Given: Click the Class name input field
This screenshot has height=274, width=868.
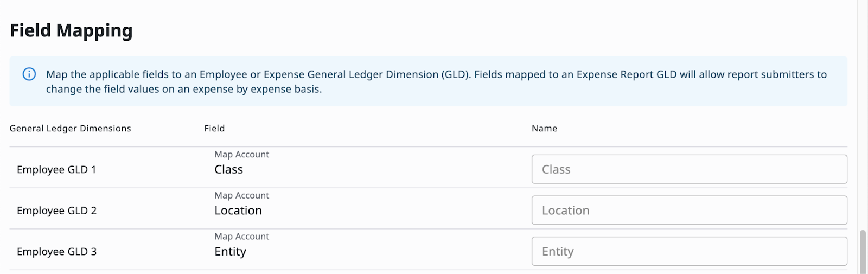Looking at the screenshot, I should click(x=689, y=169).
